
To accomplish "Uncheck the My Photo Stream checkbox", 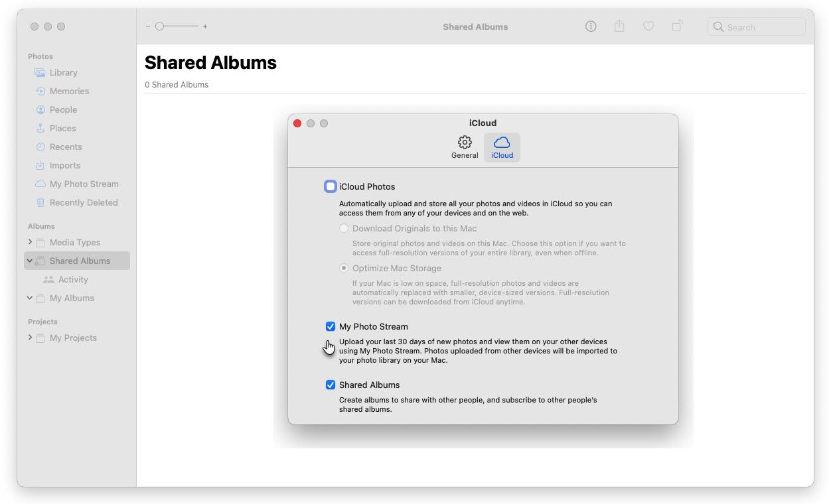I will (x=331, y=327).
